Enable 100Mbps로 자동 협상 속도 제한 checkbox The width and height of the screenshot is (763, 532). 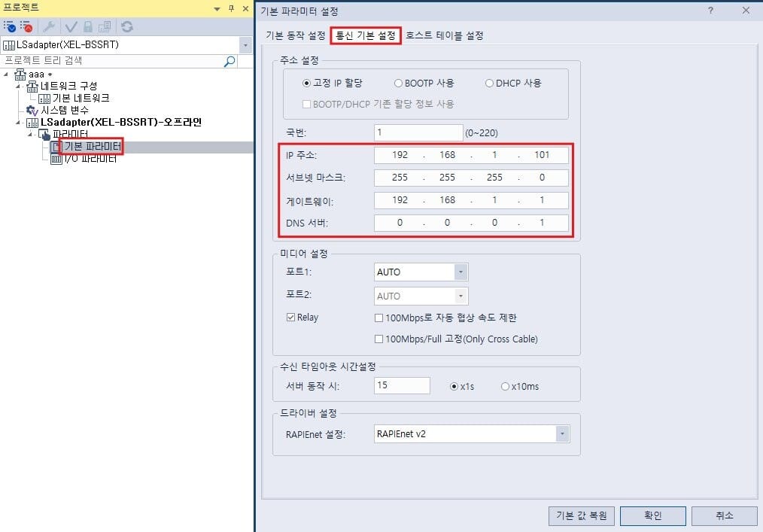[x=378, y=318]
